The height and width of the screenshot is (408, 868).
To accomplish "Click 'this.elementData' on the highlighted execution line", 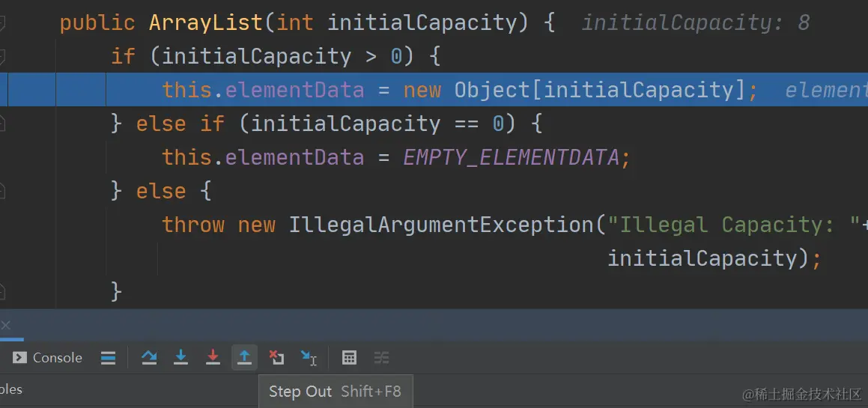I will (263, 90).
